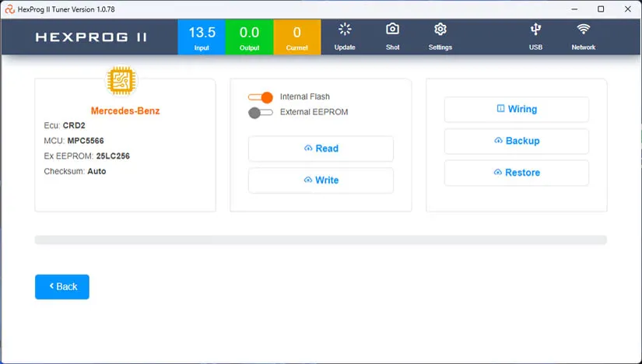The width and height of the screenshot is (642, 364).
Task: Click the Mercedes-Benz heading
Action: pyautogui.click(x=125, y=111)
